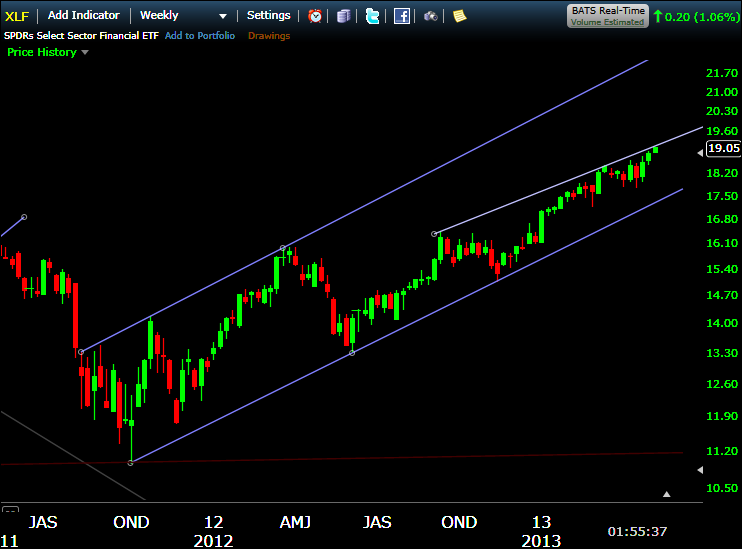Click SPDRs Select Sector Financial ETF title

tap(81, 35)
